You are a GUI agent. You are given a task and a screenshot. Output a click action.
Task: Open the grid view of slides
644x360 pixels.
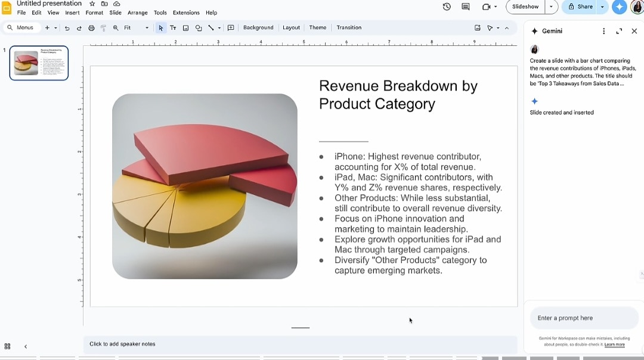[7, 346]
